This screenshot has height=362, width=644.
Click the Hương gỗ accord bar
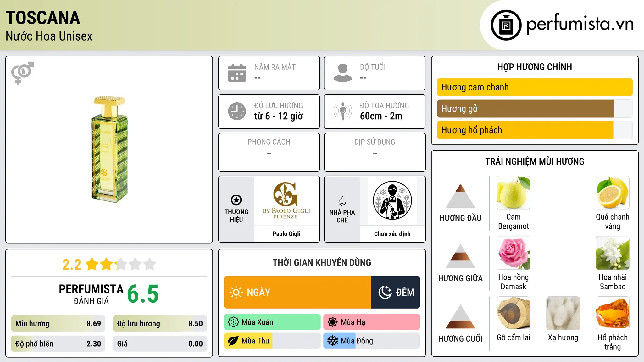click(535, 108)
